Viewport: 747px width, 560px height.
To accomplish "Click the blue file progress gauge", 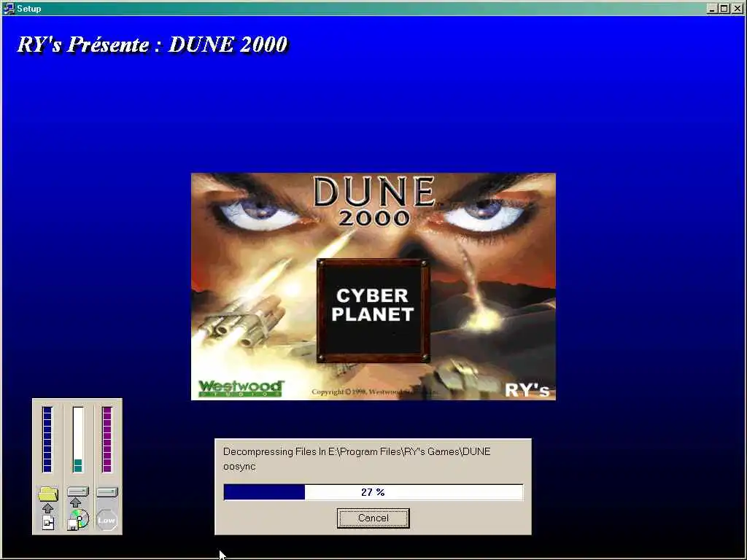I will (x=47, y=439).
